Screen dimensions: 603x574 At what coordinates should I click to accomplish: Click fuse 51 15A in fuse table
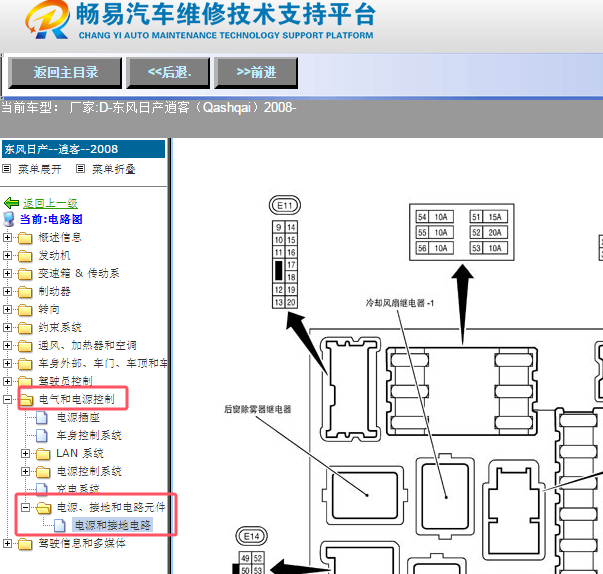488,217
